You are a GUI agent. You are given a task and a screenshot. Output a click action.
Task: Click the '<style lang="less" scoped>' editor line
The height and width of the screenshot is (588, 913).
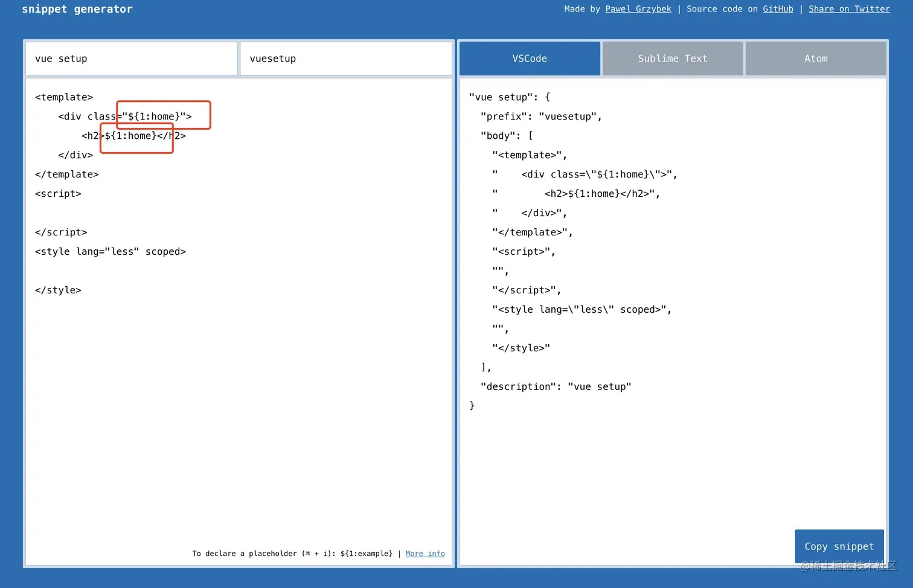coord(111,252)
